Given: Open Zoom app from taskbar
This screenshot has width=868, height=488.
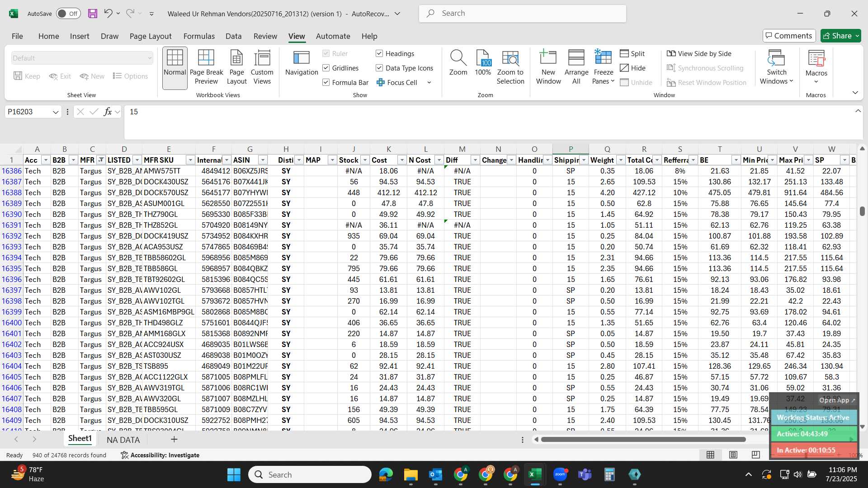Looking at the screenshot, I should click(560, 474).
